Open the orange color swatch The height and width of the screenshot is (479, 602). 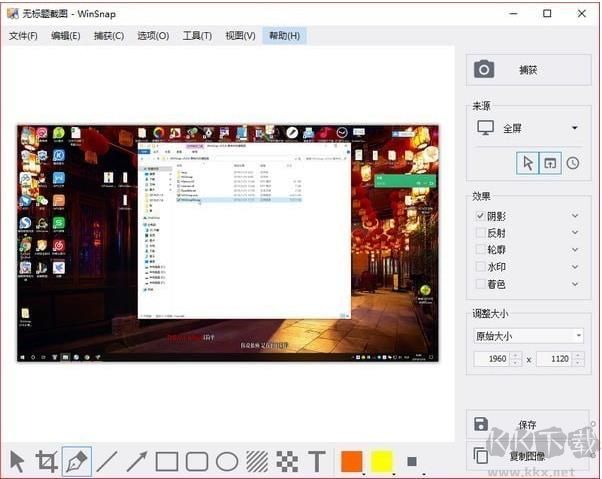351,461
